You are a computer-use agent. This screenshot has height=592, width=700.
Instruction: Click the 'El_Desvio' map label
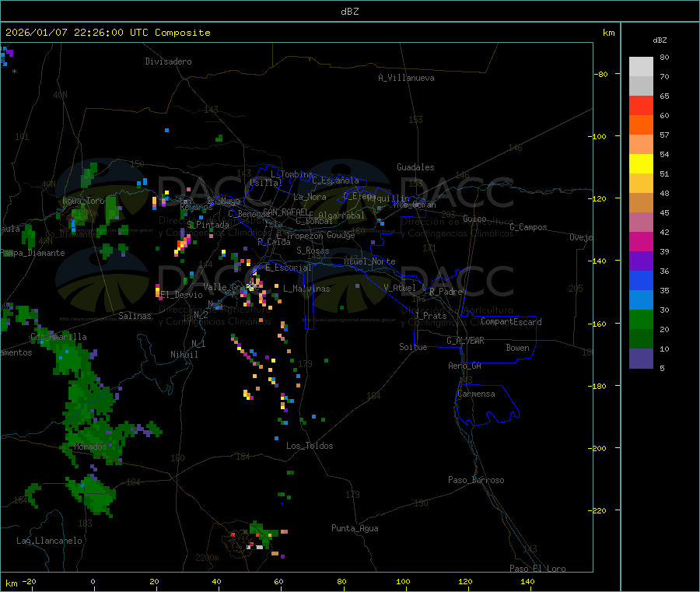tap(182, 295)
